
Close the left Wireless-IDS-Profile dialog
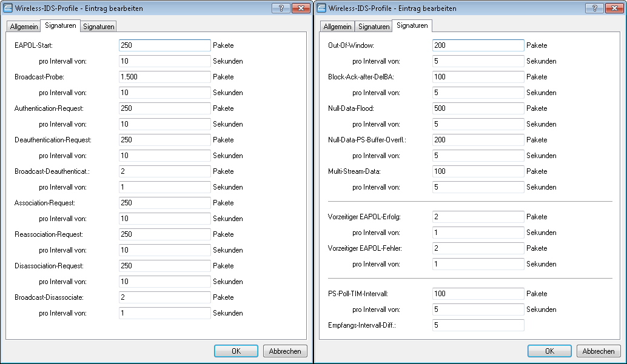click(301, 8)
